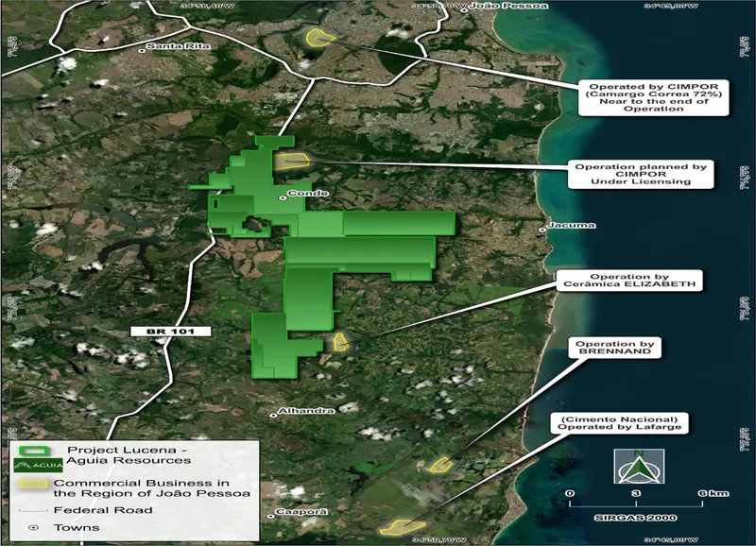Select the Conde town label
The image size is (756, 546).
pyautogui.click(x=308, y=194)
